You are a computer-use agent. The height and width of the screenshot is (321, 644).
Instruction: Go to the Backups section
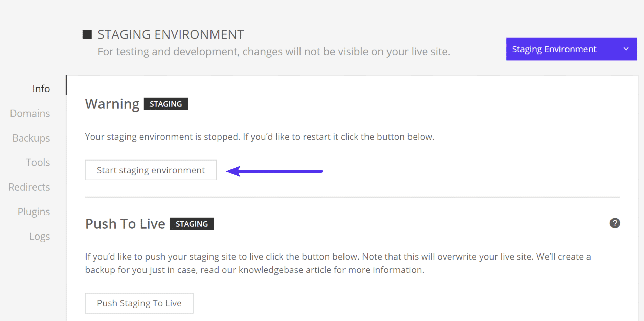click(31, 138)
